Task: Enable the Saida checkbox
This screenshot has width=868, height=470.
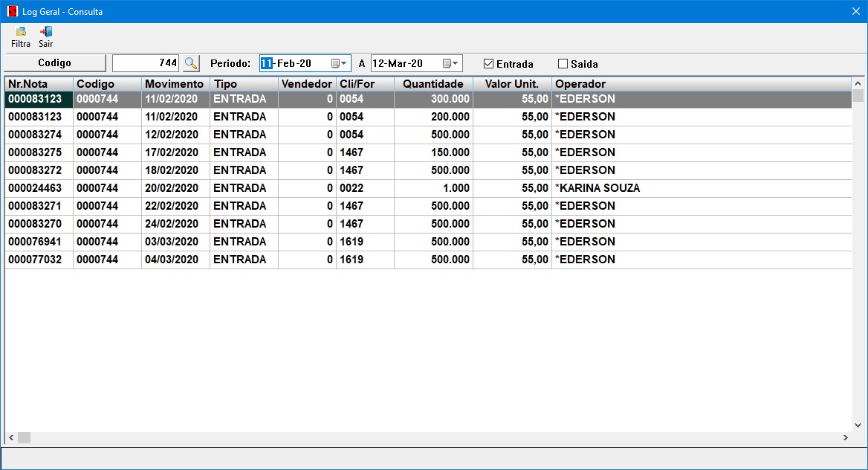Action: click(x=563, y=64)
